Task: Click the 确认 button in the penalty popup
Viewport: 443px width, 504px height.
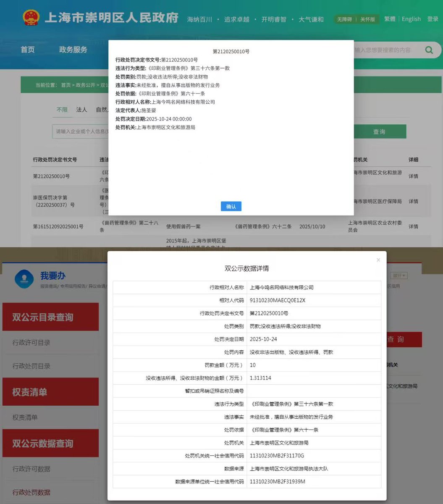Action: tap(231, 206)
